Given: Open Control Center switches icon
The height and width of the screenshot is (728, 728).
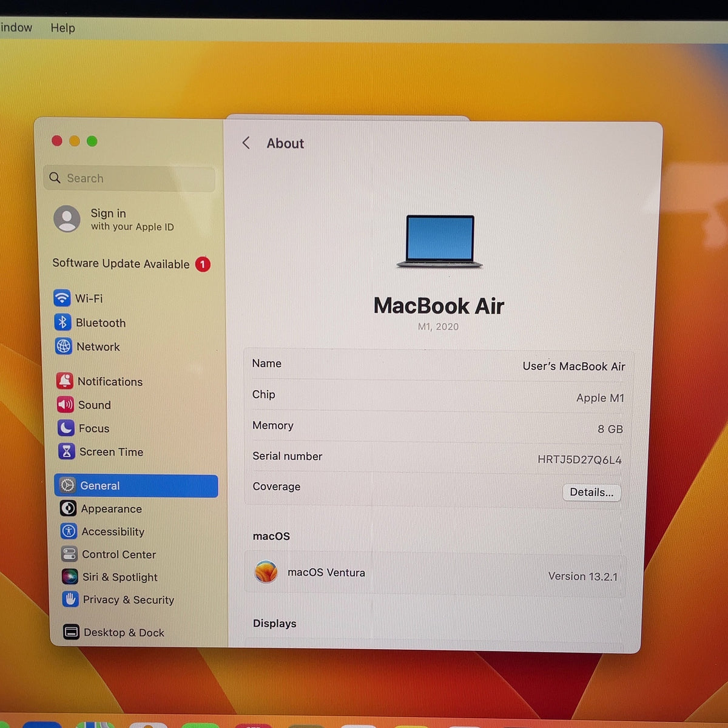Looking at the screenshot, I should point(69,554).
